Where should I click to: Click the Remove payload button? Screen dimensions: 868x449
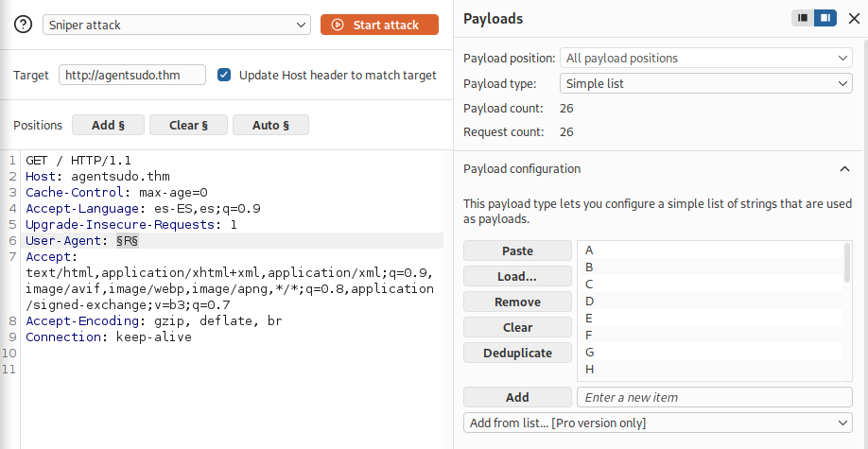pos(517,302)
